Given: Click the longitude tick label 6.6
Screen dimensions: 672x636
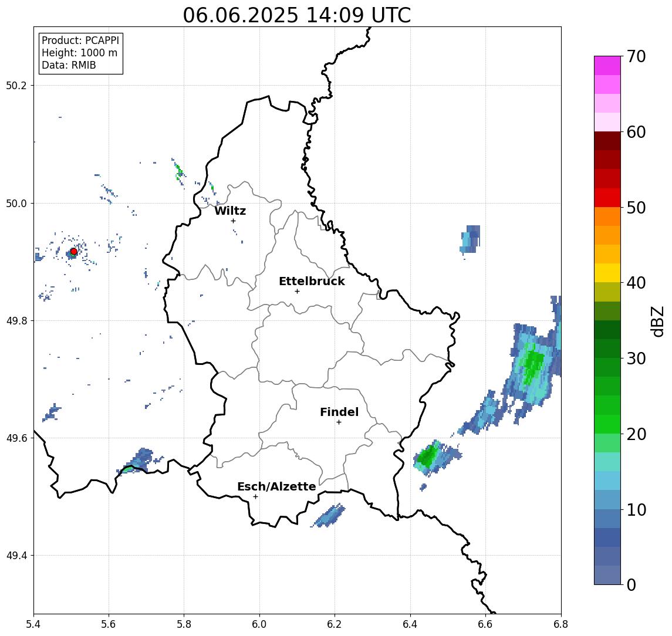Looking at the screenshot, I should pyautogui.click(x=485, y=624).
